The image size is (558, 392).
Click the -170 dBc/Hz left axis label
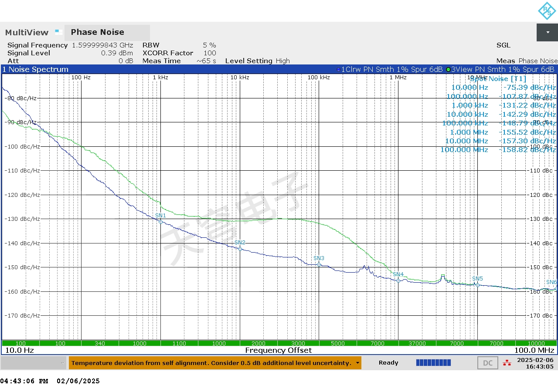pyautogui.click(x=22, y=315)
